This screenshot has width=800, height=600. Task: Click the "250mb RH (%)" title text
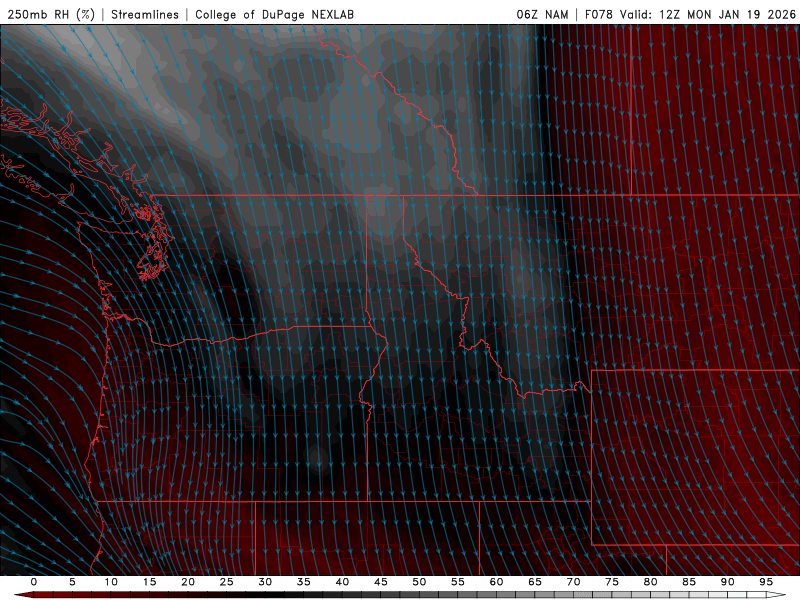point(51,14)
